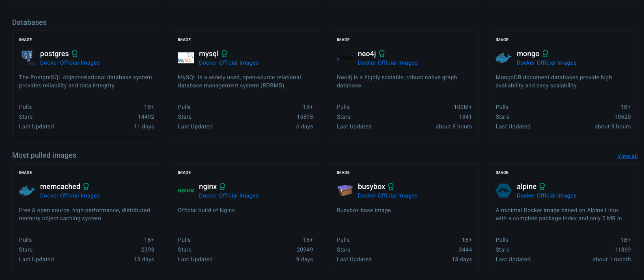The image size is (644, 280).
Task: Click official badge next to nginx
Action: 222,187
